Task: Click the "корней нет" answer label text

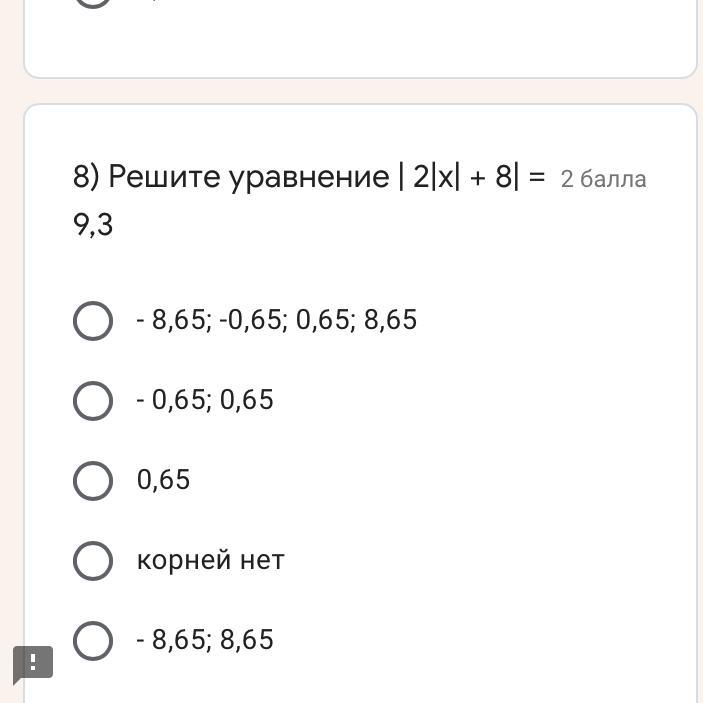Action: (210, 560)
